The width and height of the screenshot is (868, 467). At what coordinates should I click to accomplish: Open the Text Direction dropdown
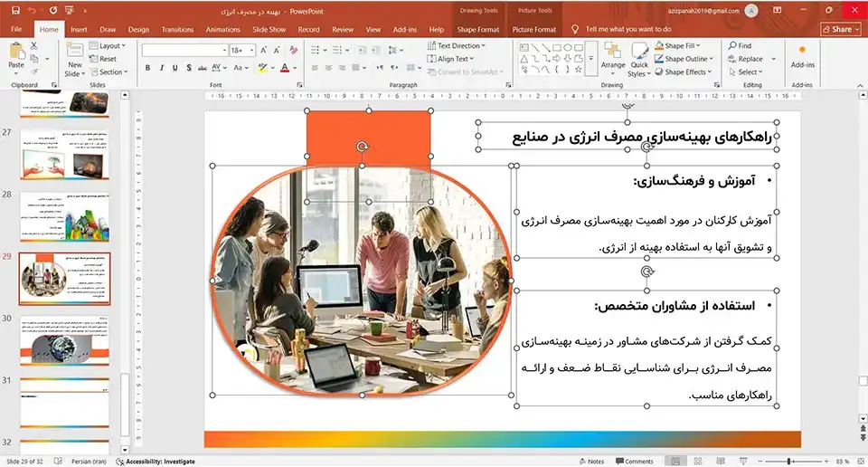(456, 45)
